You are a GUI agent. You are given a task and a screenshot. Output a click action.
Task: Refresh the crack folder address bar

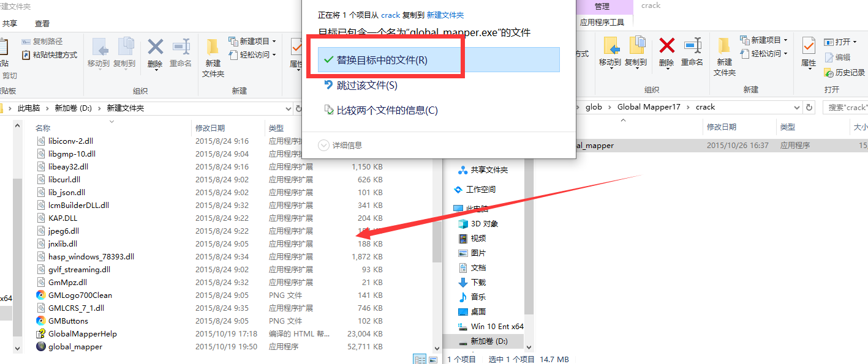809,107
